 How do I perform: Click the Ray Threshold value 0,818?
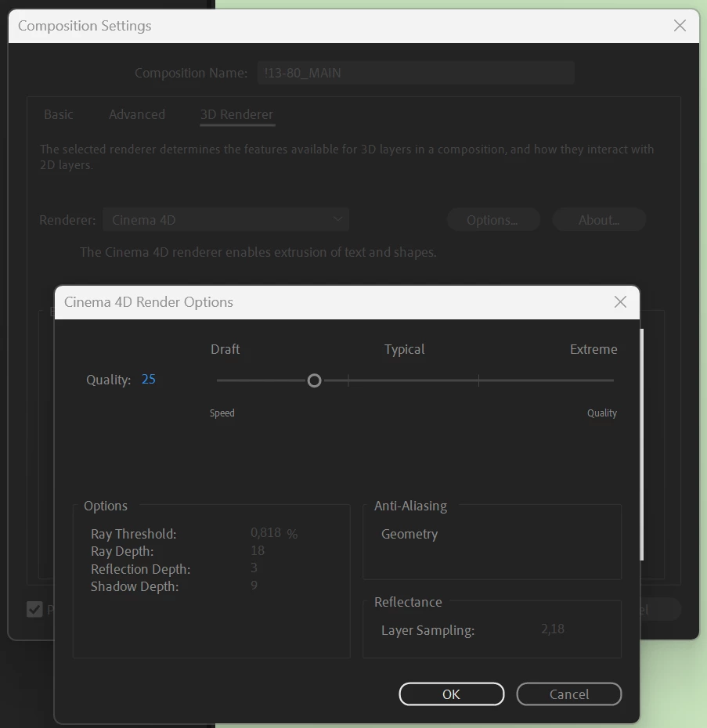coord(265,532)
